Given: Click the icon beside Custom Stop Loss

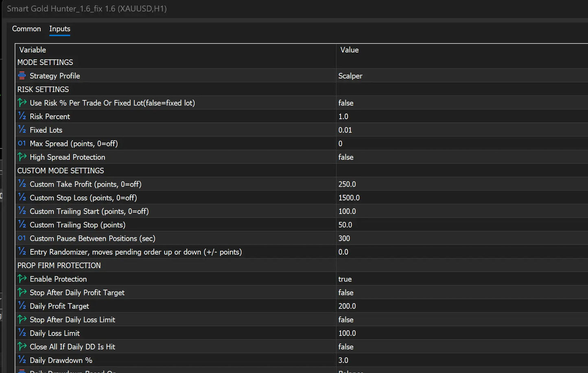Looking at the screenshot, I should [22, 198].
